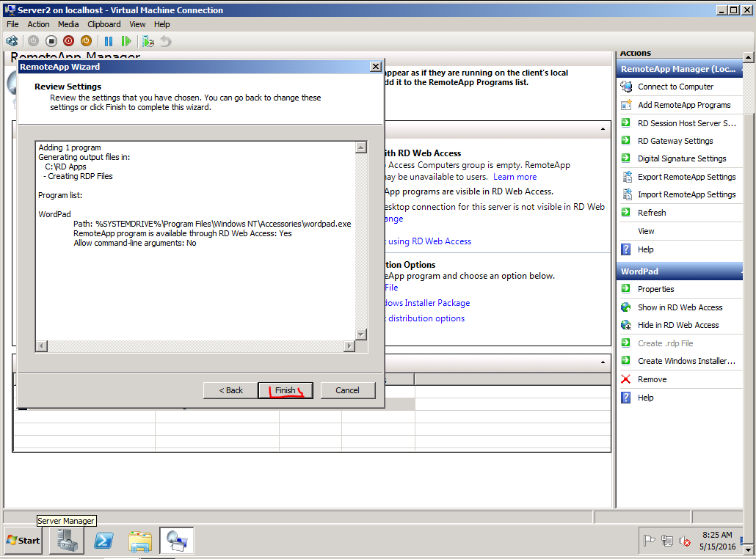Click the Start button
This screenshot has height=559, width=756.
pos(23,541)
